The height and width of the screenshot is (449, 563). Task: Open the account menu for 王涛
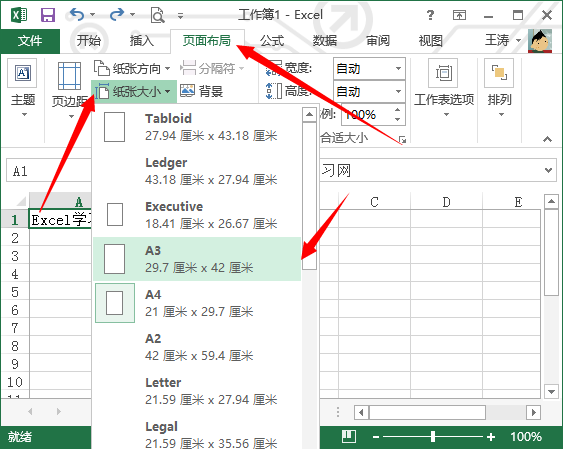click(503, 40)
